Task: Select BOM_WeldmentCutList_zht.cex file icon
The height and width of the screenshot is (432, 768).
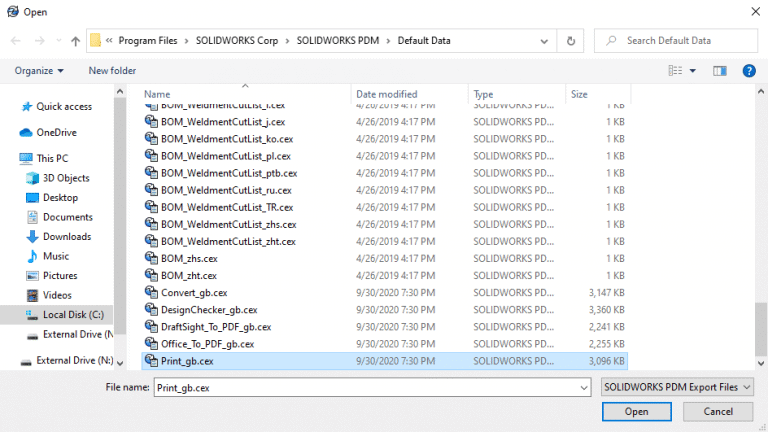Action: pos(151,241)
